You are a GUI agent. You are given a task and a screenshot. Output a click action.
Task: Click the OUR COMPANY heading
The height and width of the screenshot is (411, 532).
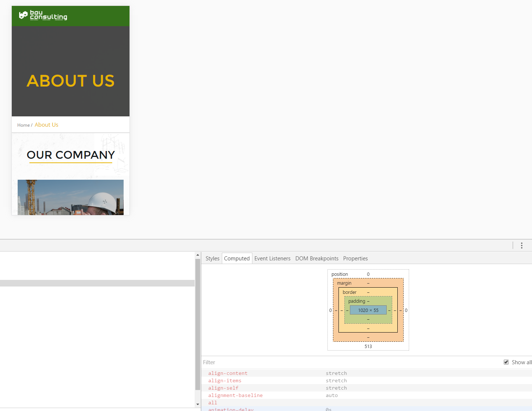coord(71,155)
